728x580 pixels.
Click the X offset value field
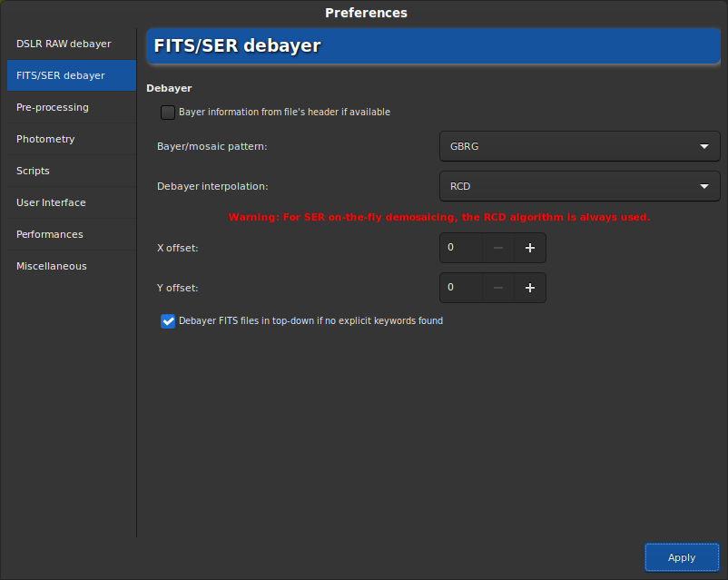point(461,248)
